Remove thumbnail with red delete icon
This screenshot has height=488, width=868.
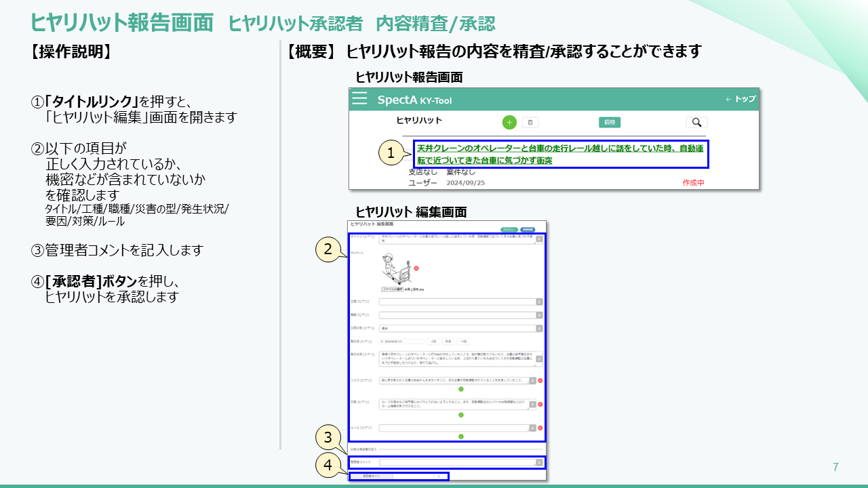[416, 268]
